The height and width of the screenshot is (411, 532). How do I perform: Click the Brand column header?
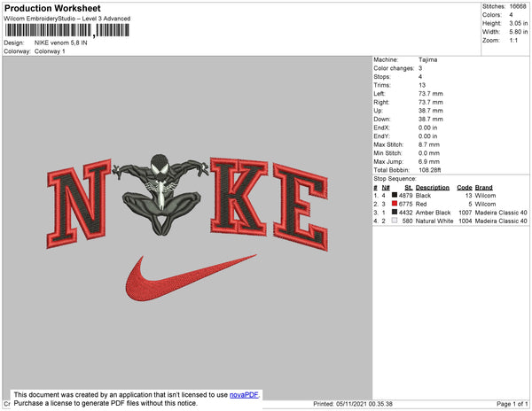[483, 188]
